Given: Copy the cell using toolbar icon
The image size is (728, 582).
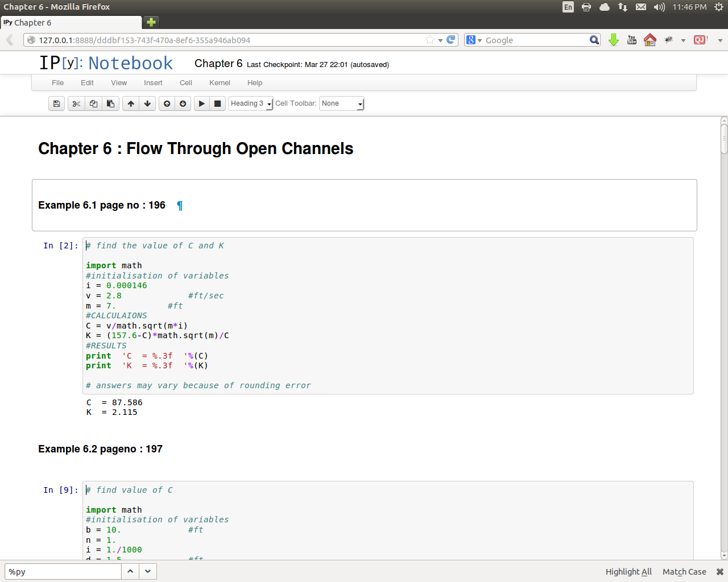Looking at the screenshot, I should click(x=93, y=103).
